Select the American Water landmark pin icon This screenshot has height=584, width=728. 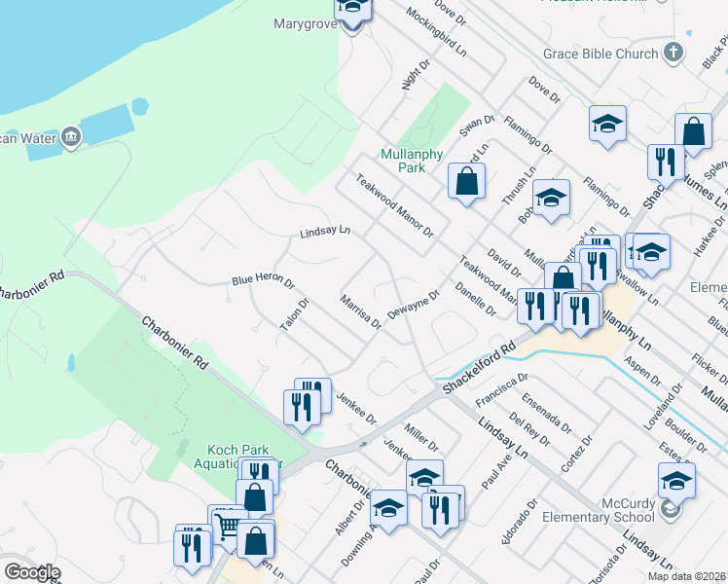point(71,137)
